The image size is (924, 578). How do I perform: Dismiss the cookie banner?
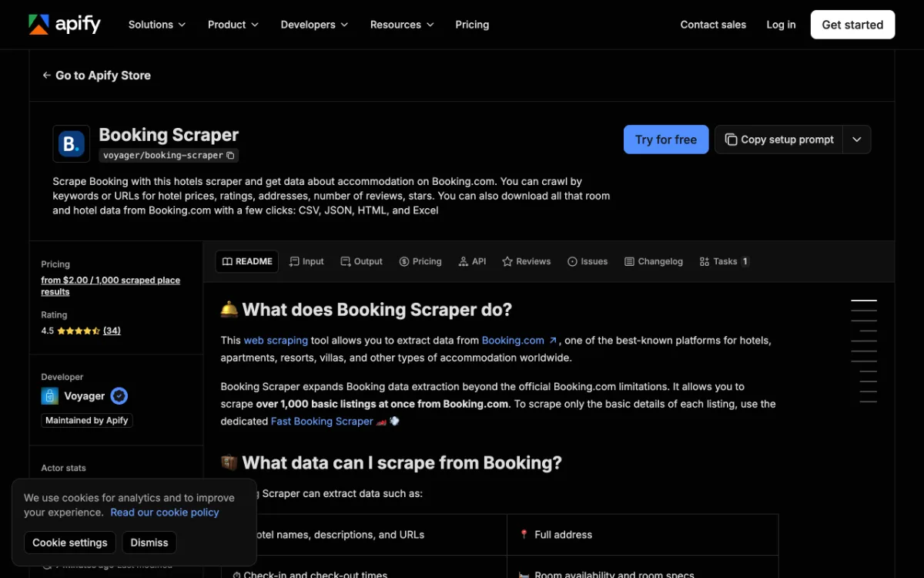tap(149, 543)
